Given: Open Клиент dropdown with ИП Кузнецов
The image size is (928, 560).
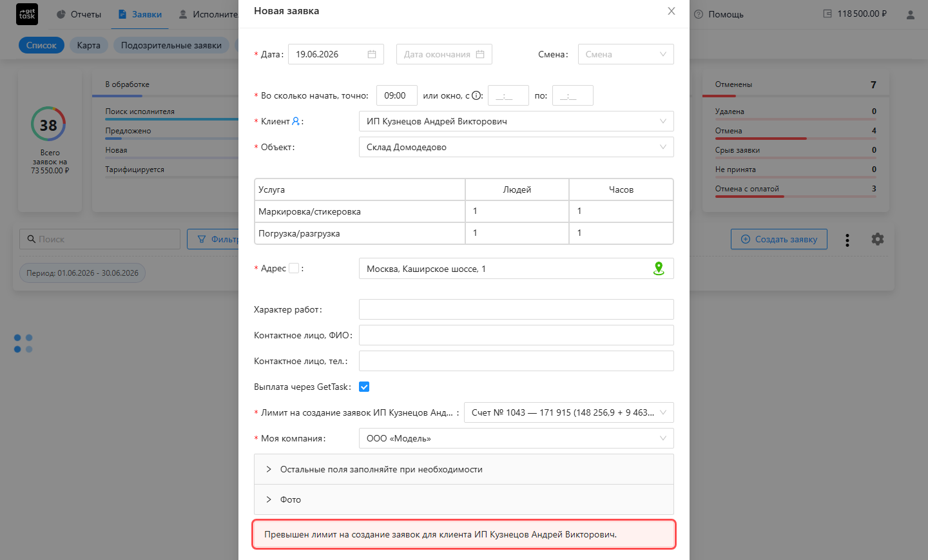Looking at the screenshot, I should (516, 121).
